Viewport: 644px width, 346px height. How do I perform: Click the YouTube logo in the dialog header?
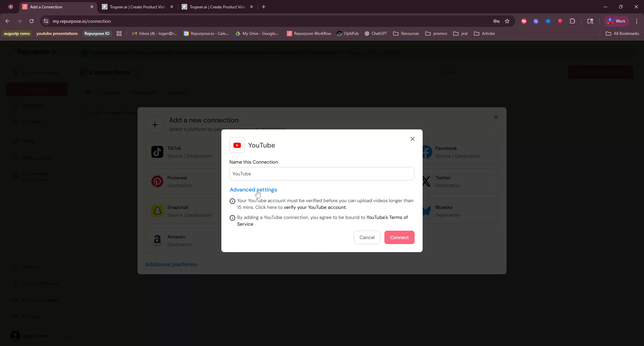coord(237,145)
